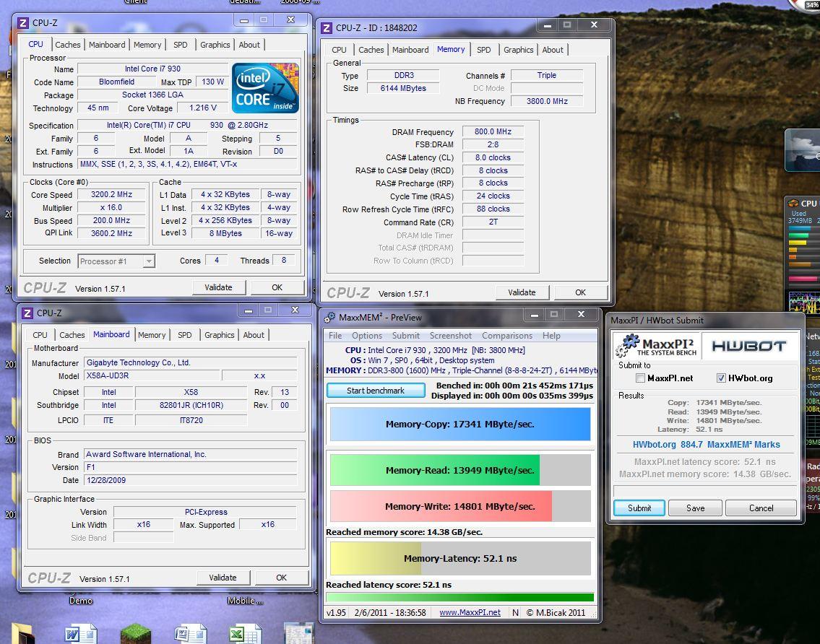Click OK in the CPU-Z CPU tab window
This screenshot has width=820, height=644.
tap(277, 287)
